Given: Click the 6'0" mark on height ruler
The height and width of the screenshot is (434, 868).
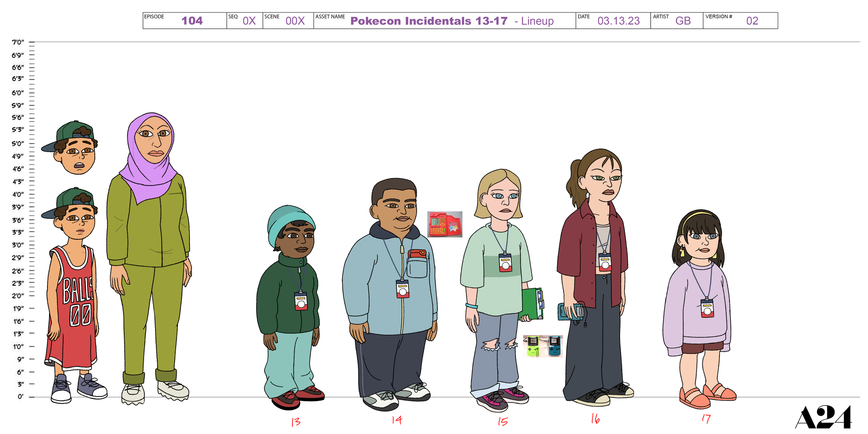Looking at the screenshot, I should [18, 93].
